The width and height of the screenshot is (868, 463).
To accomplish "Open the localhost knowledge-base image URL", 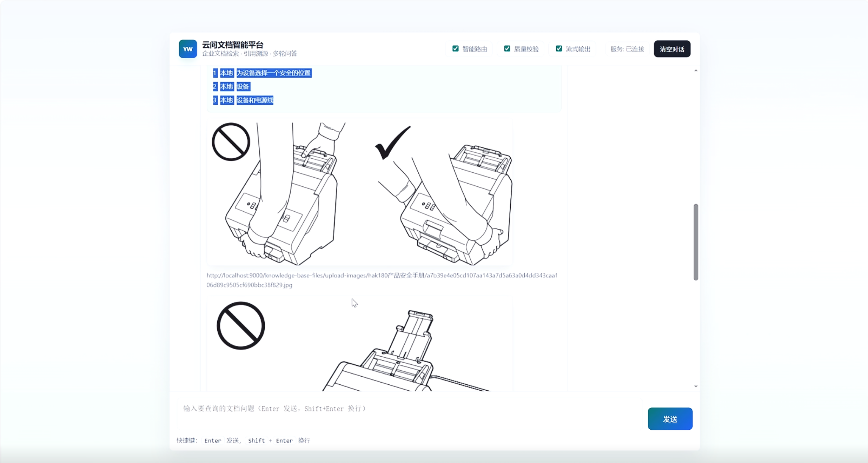I will click(x=382, y=280).
